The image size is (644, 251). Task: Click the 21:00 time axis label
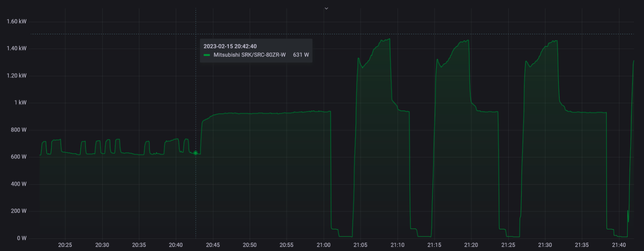[324, 245]
